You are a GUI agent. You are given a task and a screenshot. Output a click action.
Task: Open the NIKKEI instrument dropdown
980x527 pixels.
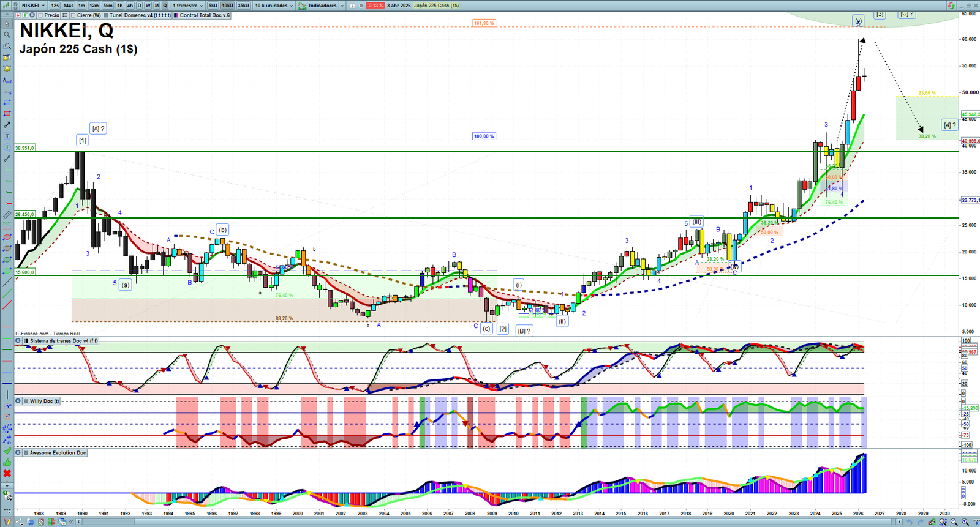[x=33, y=6]
